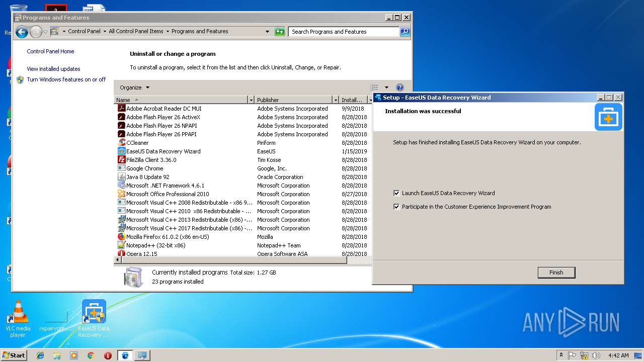Select Microsoft Visual C++ 2013 Redistributable row

click(243, 219)
